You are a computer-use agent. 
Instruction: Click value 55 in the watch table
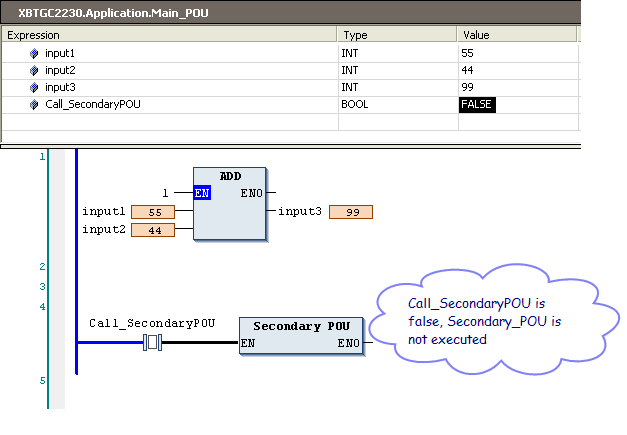coord(467,53)
